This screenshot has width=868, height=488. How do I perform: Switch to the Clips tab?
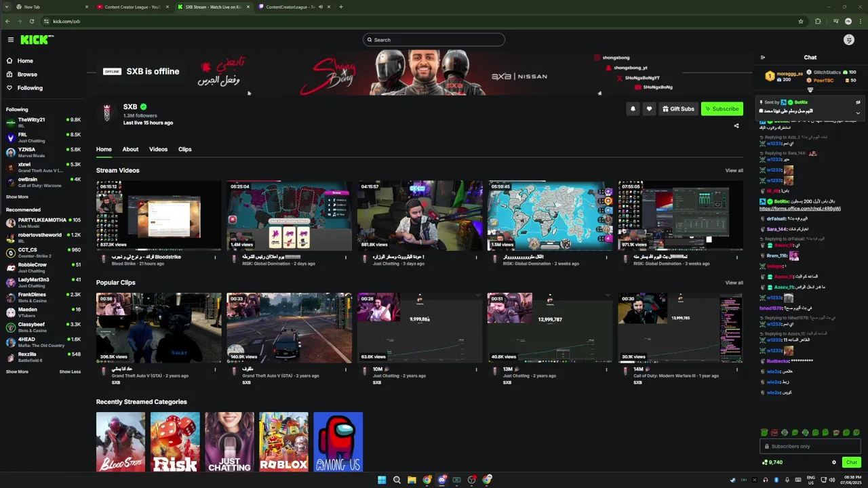click(184, 149)
